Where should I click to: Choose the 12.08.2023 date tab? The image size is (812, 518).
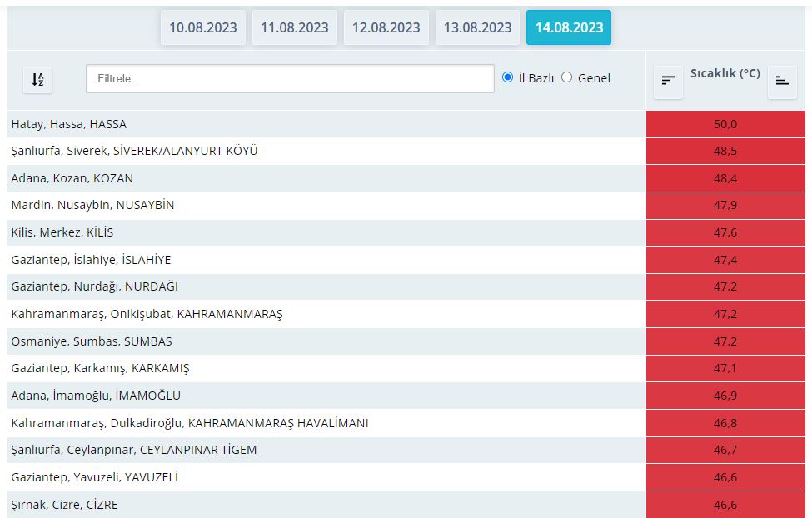[x=386, y=27]
